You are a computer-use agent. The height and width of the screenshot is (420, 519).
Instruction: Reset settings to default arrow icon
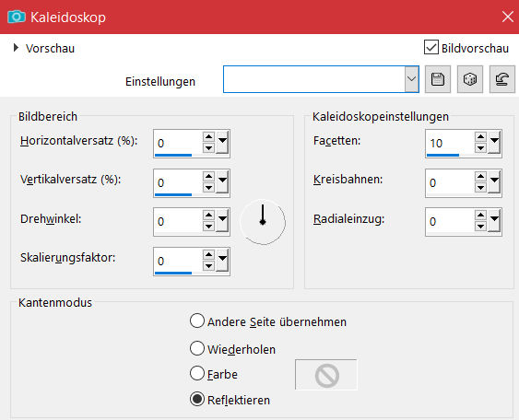(x=501, y=79)
